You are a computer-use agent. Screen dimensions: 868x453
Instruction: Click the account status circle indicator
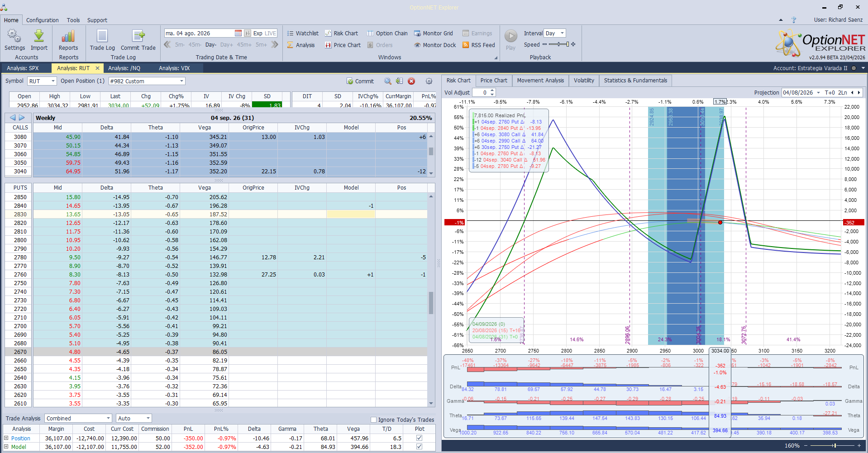click(x=854, y=68)
